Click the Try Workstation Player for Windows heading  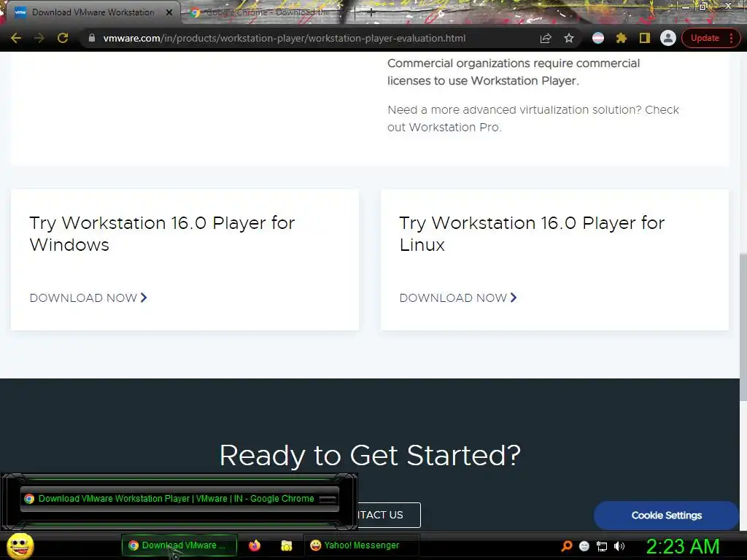(162, 233)
